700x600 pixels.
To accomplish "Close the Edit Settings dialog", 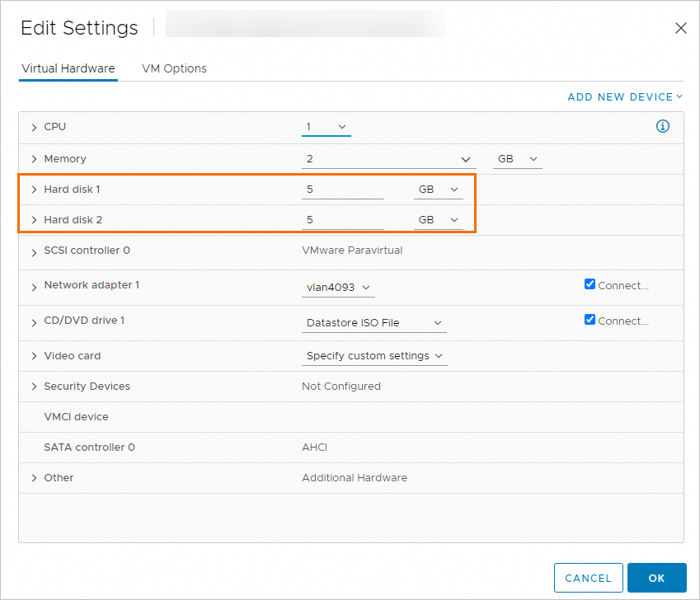I will (x=681, y=28).
